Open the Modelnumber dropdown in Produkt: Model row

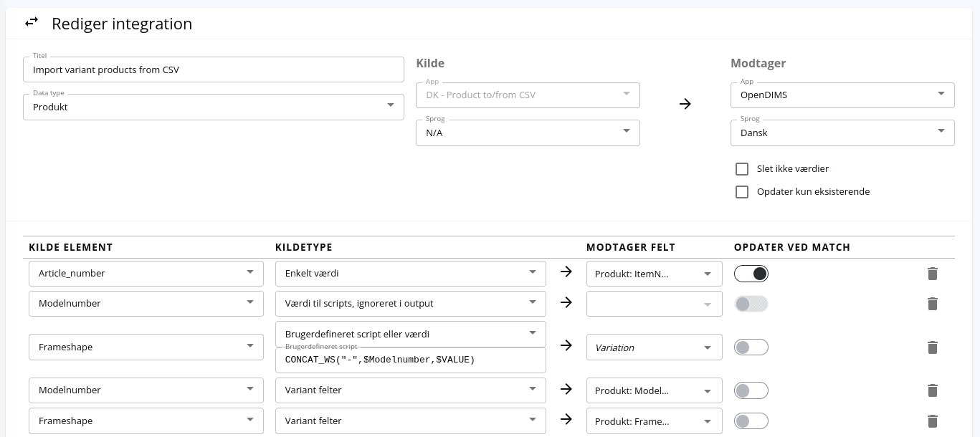(146, 390)
